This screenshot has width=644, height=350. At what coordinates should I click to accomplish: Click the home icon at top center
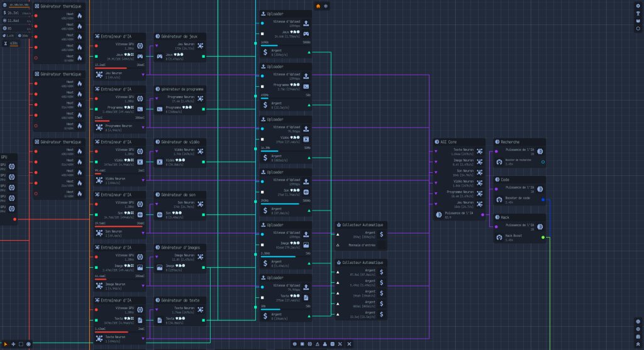318,6
